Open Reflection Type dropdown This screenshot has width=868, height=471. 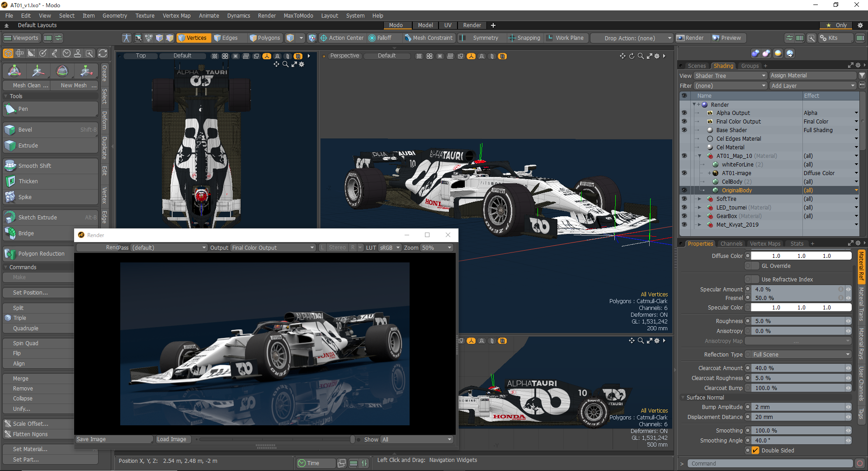(x=798, y=354)
